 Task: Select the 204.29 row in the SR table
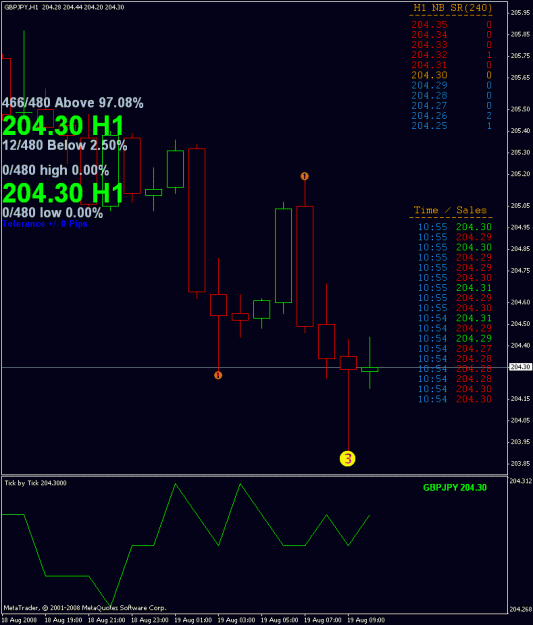[451, 85]
